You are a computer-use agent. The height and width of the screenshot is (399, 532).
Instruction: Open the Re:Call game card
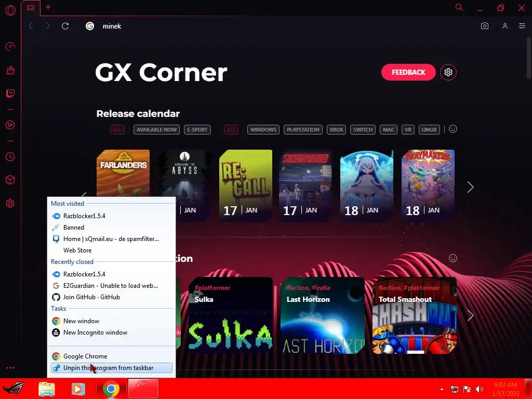(x=246, y=186)
